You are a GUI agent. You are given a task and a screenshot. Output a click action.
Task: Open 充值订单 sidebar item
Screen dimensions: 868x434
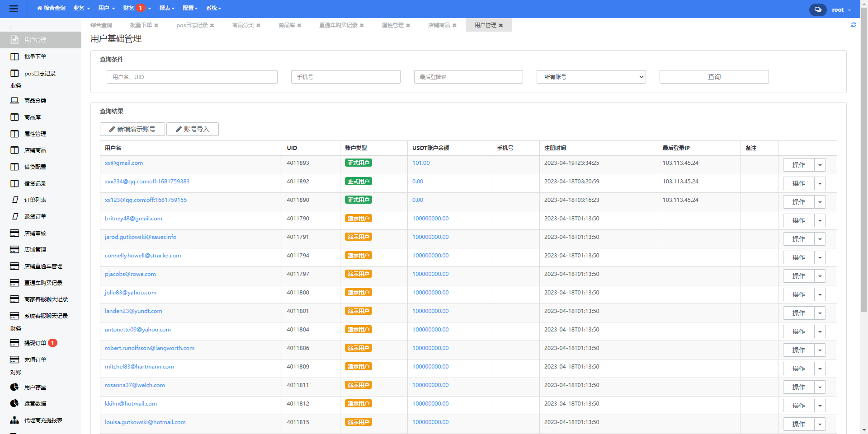pos(35,359)
